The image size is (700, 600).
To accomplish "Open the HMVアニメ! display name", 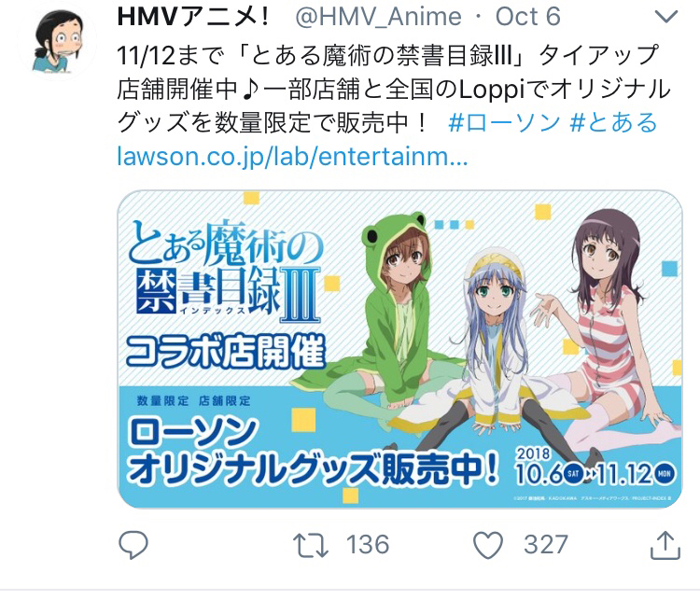I will 193,17.
